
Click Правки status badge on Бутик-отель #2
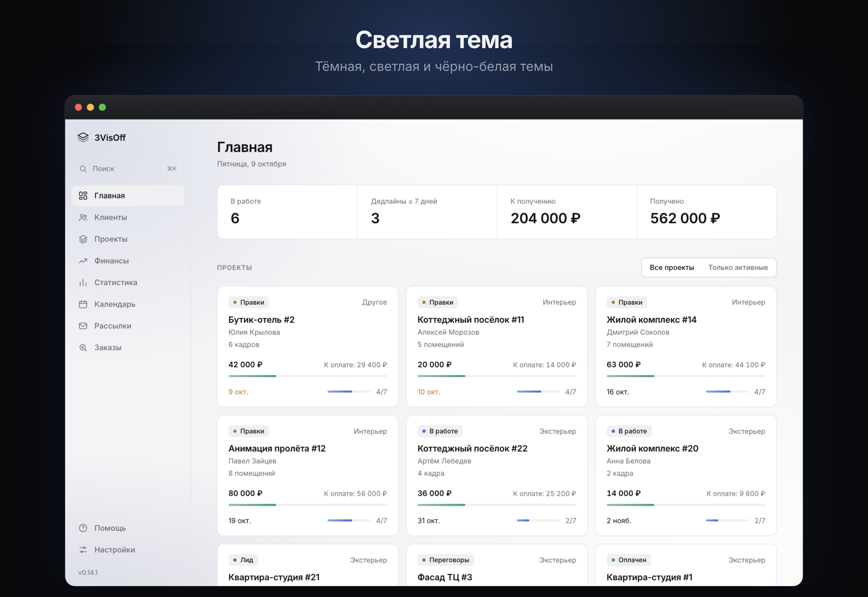point(249,302)
